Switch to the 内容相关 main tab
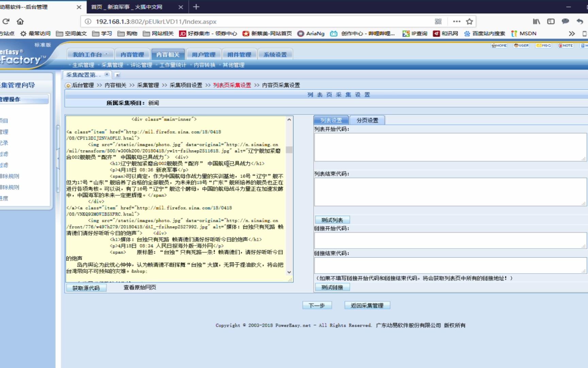 [168, 55]
